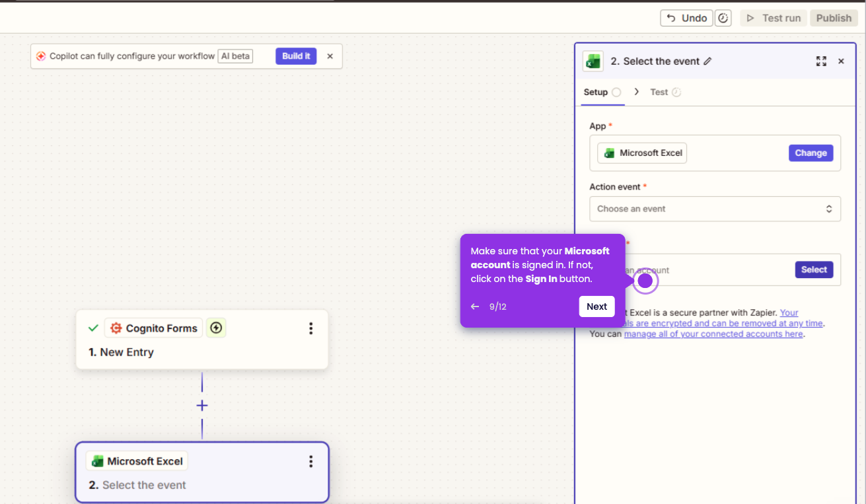
Task: Click the Undo button
Action: point(686,18)
